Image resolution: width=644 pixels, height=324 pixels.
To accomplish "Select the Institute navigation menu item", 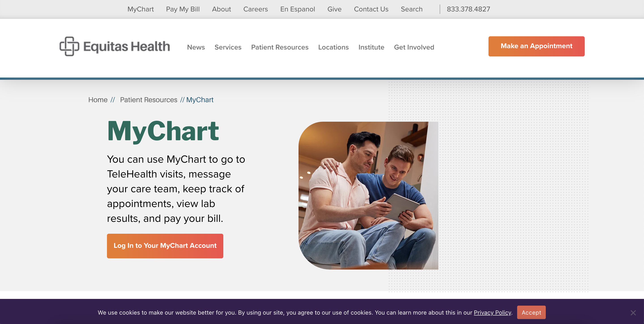I will click(x=371, y=46).
